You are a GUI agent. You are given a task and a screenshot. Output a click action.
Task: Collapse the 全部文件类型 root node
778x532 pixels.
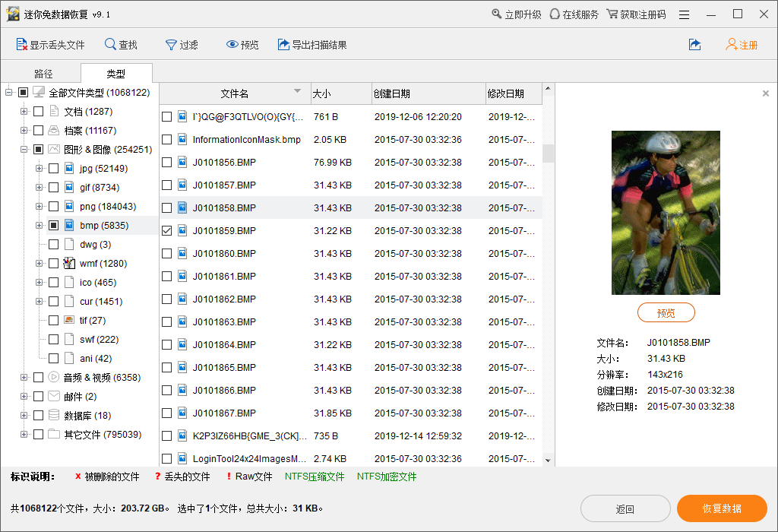(x=8, y=92)
